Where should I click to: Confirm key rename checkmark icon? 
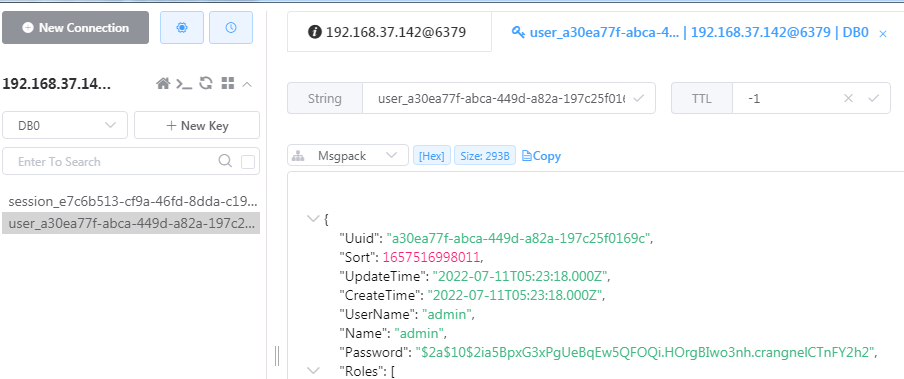pos(639,99)
